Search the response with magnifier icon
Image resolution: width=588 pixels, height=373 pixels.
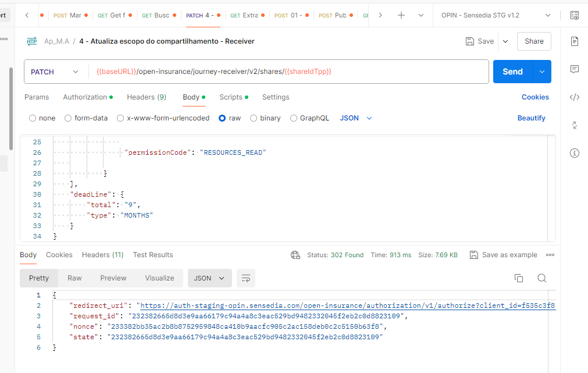541,278
